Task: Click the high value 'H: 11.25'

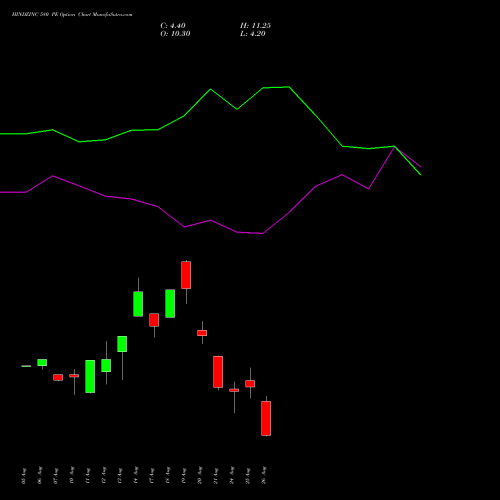Action: click(255, 26)
